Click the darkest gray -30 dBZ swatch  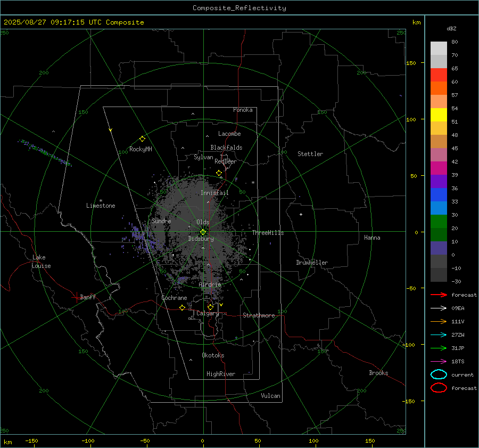click(439, 274)
